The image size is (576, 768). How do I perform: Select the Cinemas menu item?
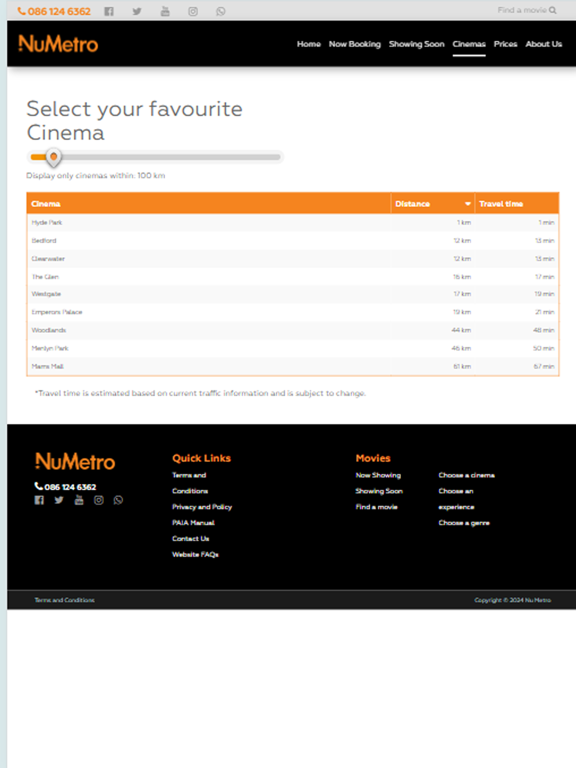tap(469, 44)
